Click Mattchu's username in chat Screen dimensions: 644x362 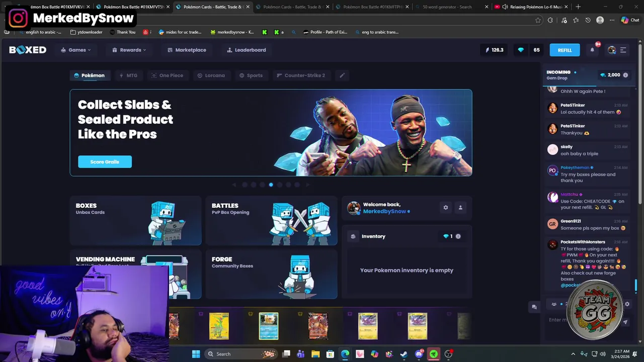(570, 195)
